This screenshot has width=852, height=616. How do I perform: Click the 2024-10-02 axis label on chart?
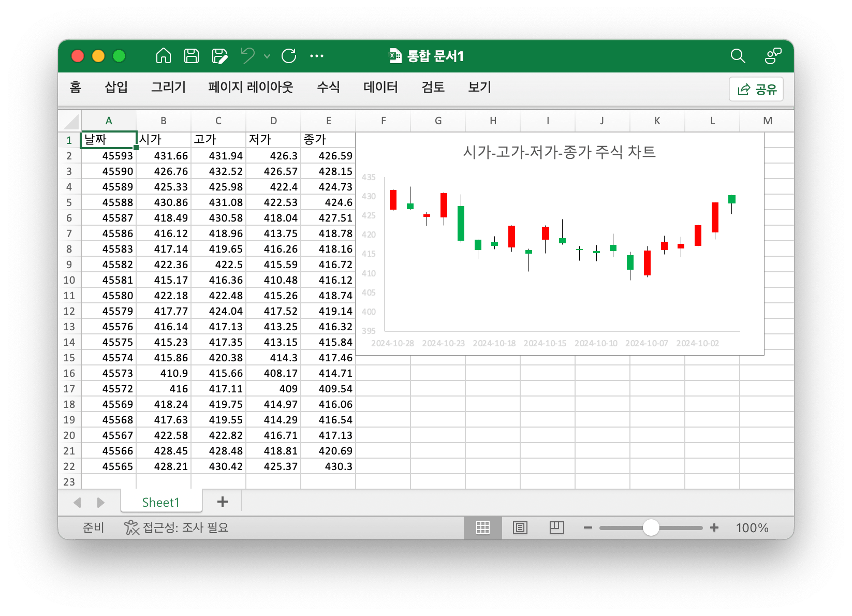point(697,343)
